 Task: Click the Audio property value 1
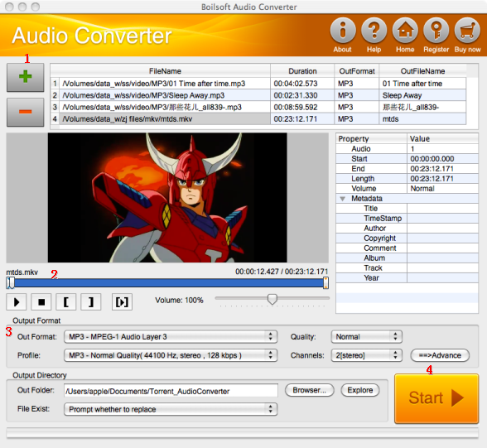tap(442, 149)
